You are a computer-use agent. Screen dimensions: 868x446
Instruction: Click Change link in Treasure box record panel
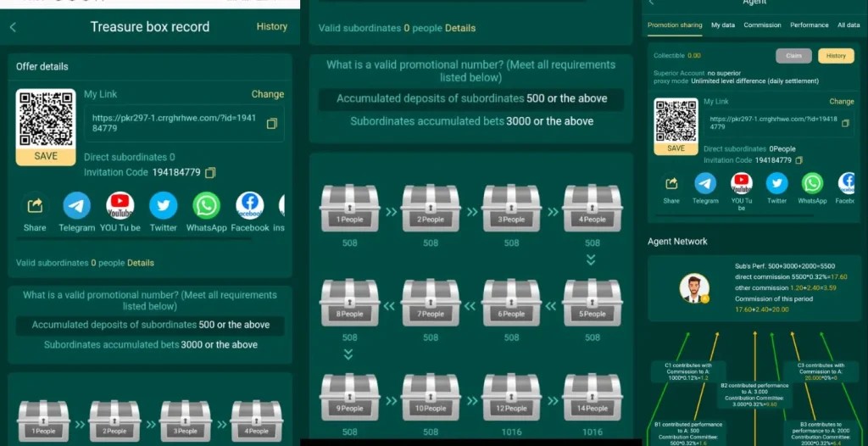tap(267, 94)
